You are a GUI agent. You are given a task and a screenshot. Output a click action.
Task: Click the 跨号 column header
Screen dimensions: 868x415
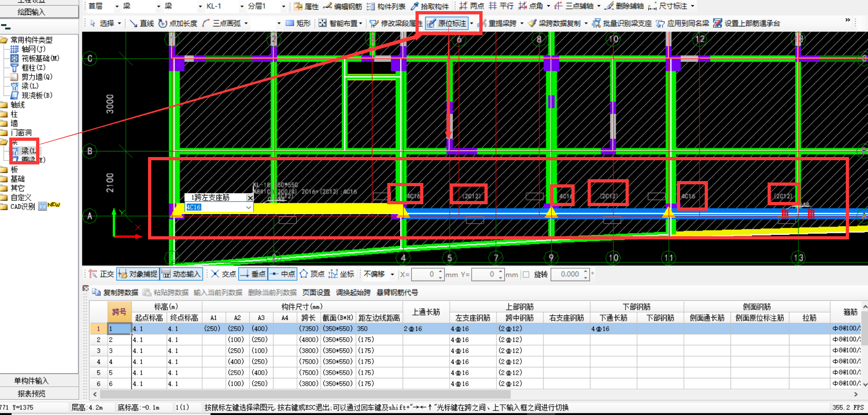(119, 312)
